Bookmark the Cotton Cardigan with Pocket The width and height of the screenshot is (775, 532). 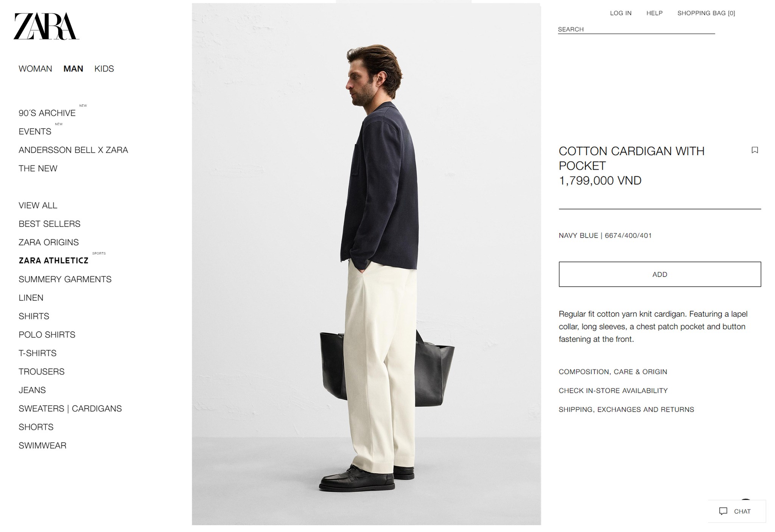click(x=755, y=150)
